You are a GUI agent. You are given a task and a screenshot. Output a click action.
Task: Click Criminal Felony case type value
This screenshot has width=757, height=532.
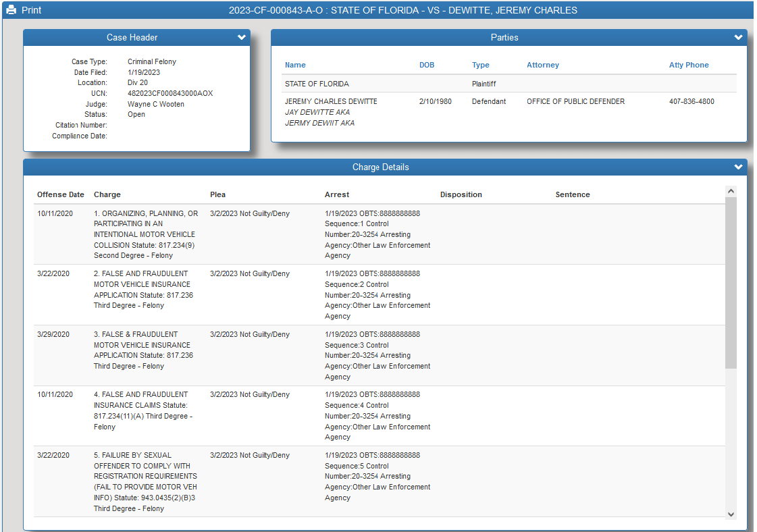151,61
